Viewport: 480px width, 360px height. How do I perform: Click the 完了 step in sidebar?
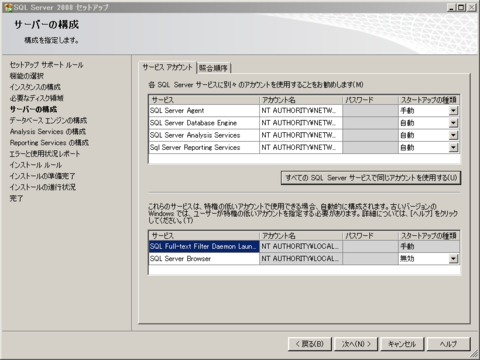click(x=16, y=198)
